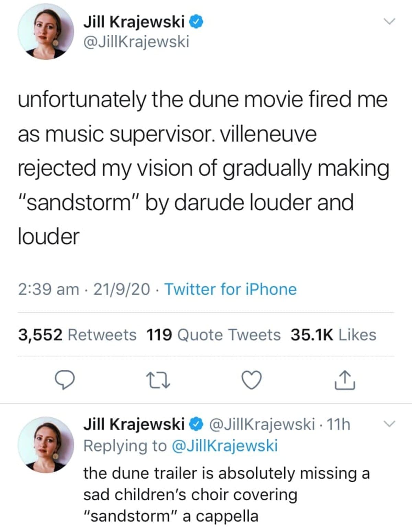View the 119 Quote Tweets list
412x532 pixels.
point(213,335)
